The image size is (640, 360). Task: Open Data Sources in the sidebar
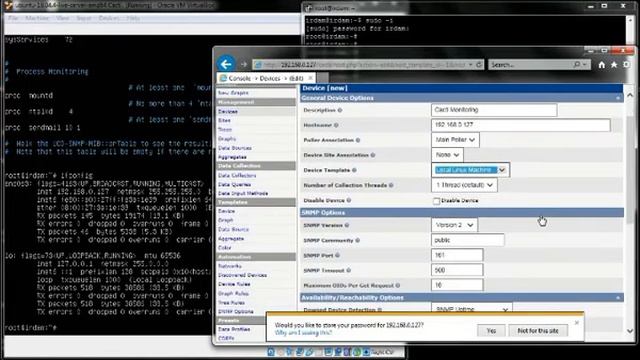click(x=235, y=148)
